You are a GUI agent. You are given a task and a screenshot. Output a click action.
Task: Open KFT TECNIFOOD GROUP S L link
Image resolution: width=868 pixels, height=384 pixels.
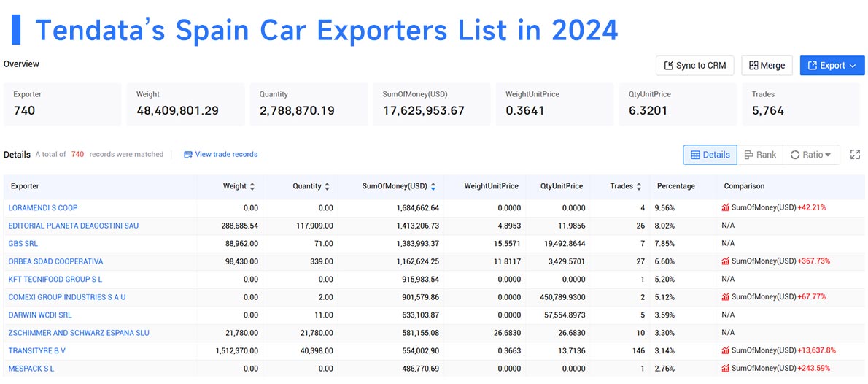(x=55, y=280)
